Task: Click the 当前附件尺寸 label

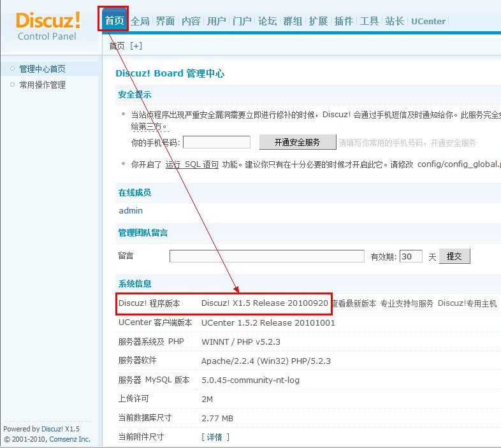Action: tap(141, 437)
